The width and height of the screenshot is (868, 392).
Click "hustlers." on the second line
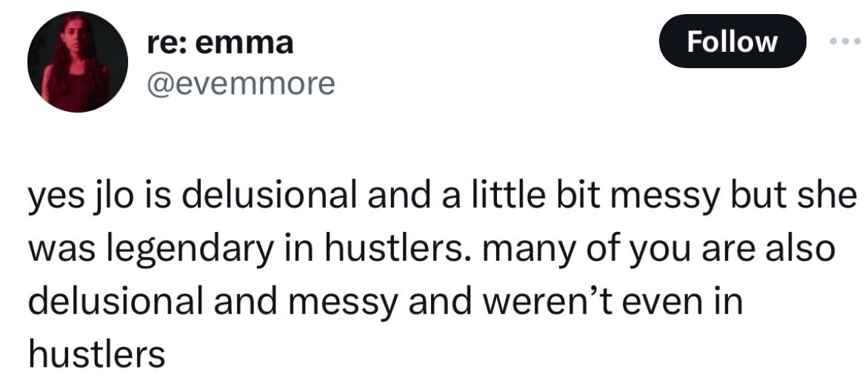point(398,250)
